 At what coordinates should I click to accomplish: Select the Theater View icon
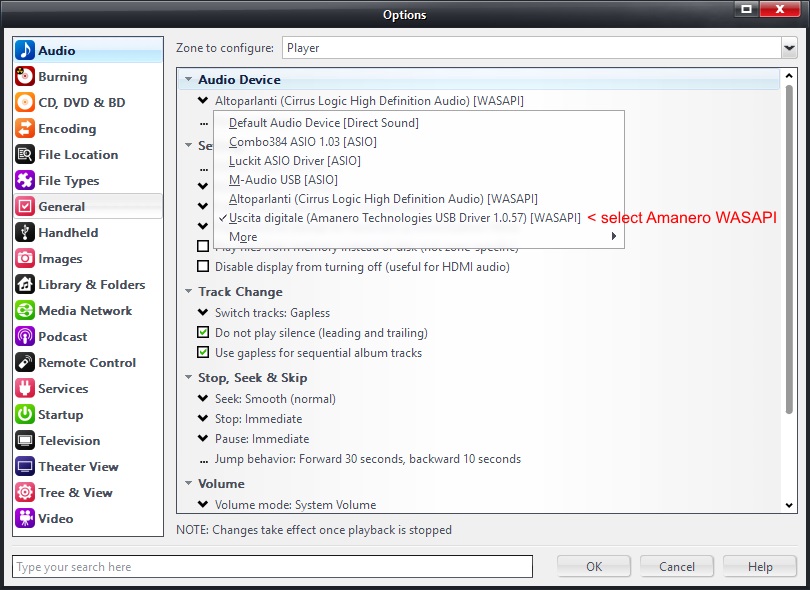point(25,467)
